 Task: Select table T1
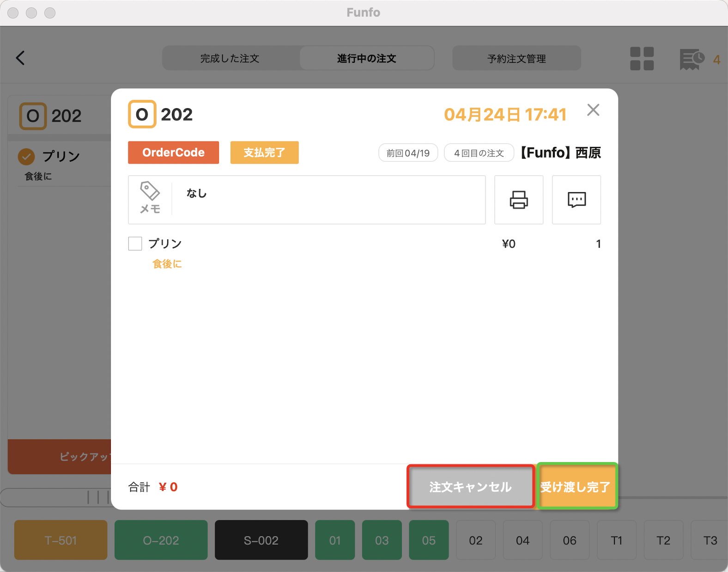pyautogui.click(x=617, y=540)
